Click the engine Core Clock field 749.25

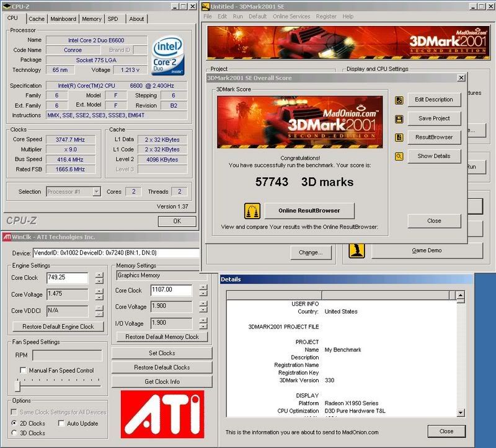(x=68, y=278)
